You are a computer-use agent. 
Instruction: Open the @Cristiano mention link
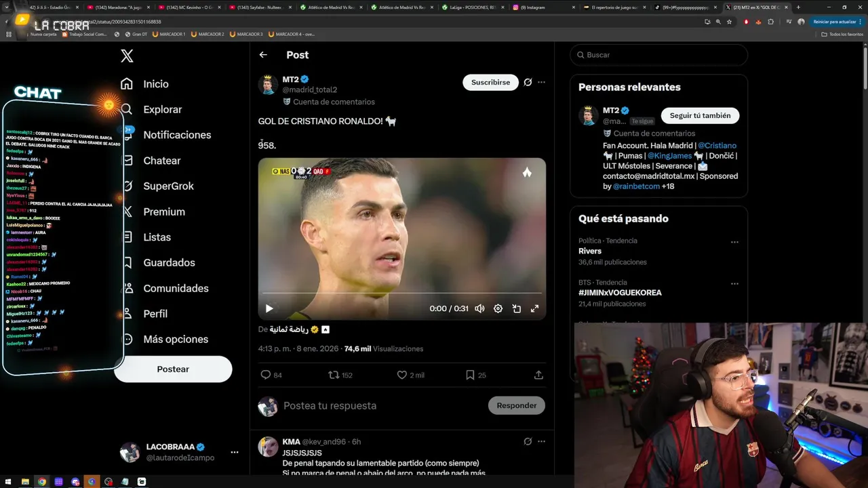coord(717,146)
